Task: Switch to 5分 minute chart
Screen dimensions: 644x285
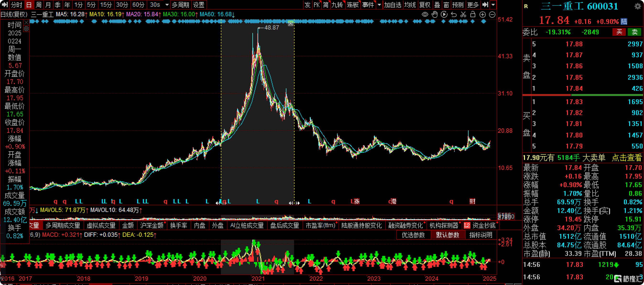Action: tap(91, 5)
